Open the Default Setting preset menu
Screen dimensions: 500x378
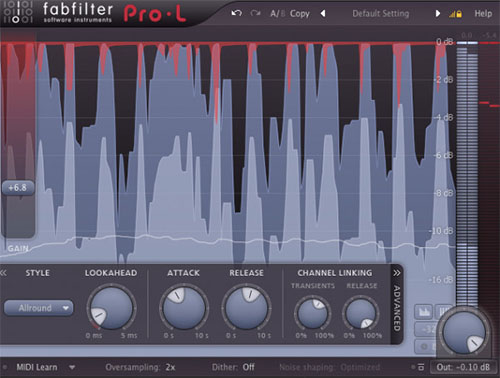pyautogui.click(x=380, y=14)
